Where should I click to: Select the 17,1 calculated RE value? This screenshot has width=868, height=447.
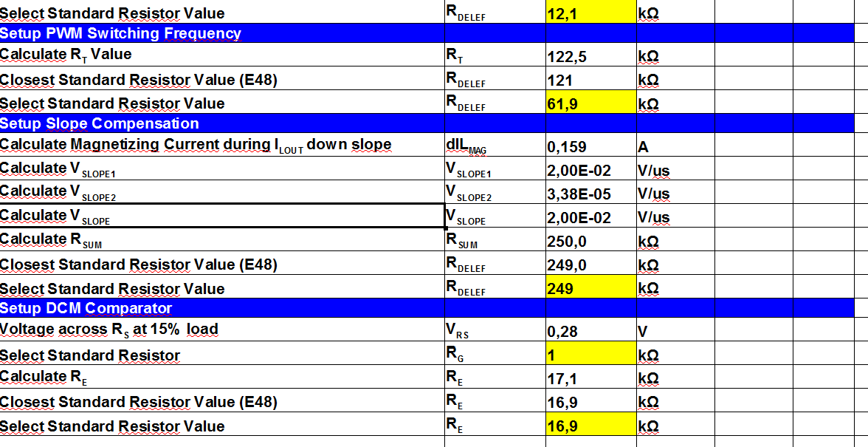tap(590, 378)
